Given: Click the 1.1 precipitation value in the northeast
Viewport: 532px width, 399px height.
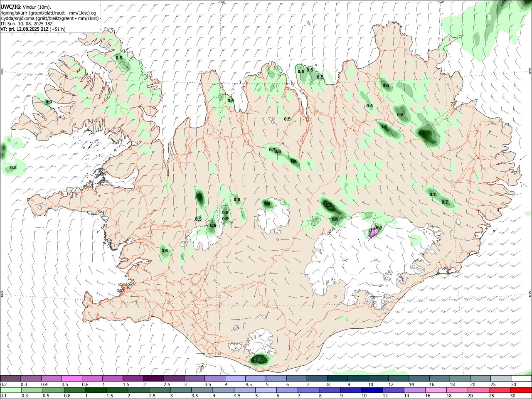Looking at the screenshot, I should tap(384, 126).
